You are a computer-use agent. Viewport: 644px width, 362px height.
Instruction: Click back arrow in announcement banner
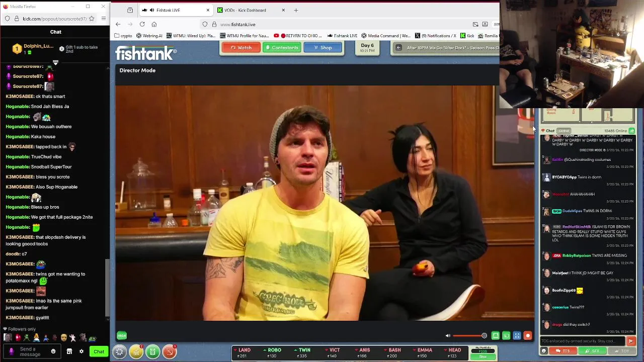point(398,48)
